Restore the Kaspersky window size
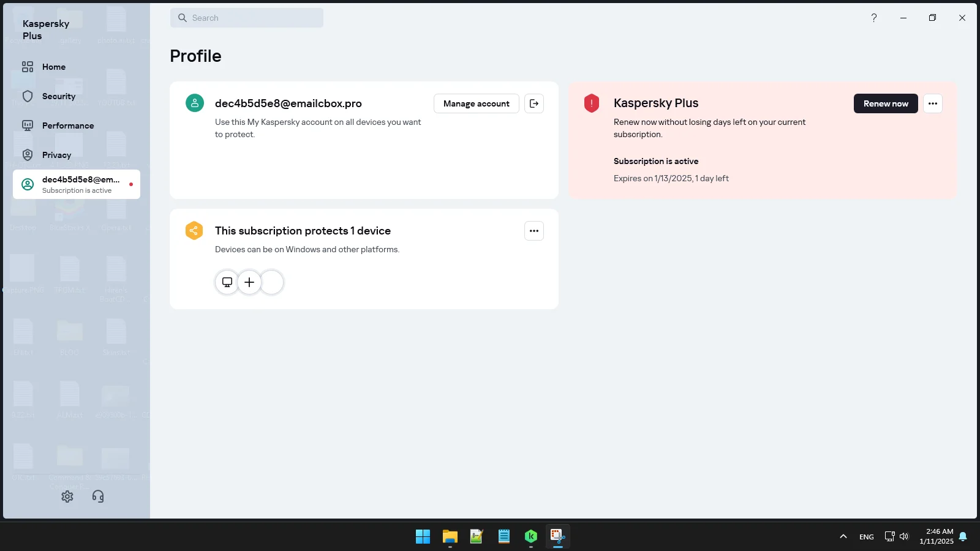Viewport: 980px width, 551px height. click(x=932, y=18)
